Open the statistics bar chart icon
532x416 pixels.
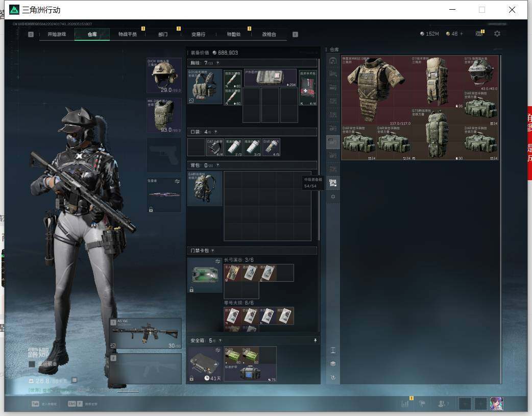(x=405, y=404)
